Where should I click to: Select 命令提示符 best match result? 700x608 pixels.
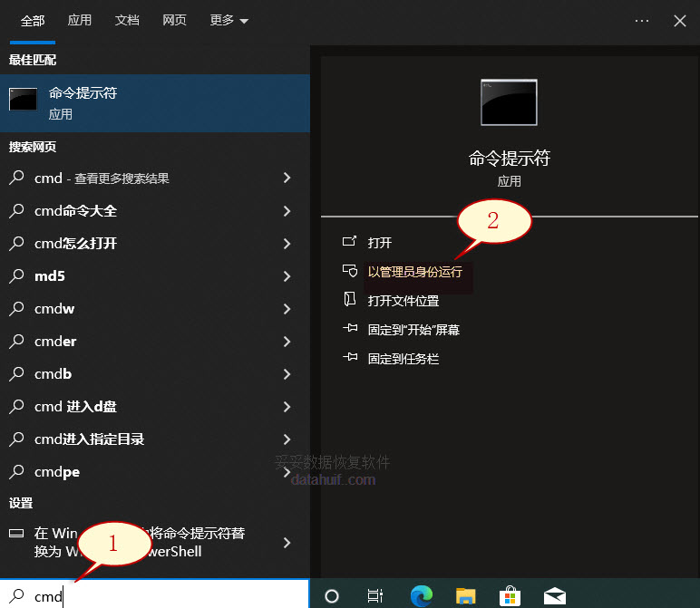pos(155,103)
